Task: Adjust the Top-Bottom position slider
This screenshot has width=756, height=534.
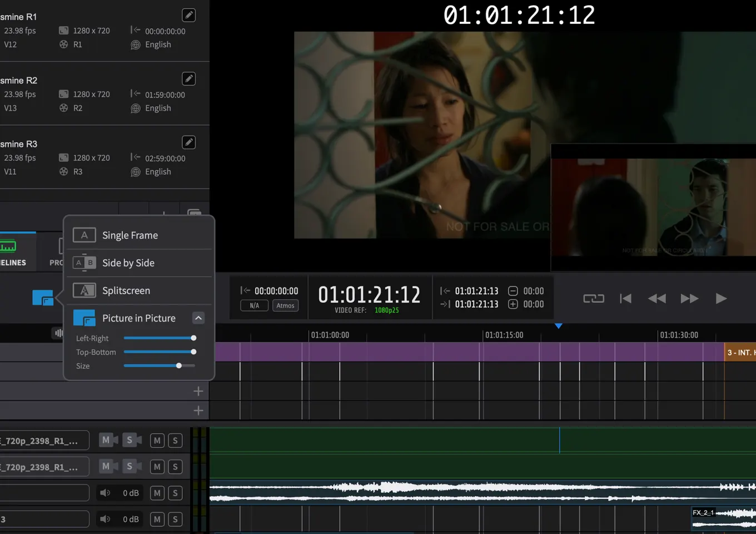Action: coord(160,352)
